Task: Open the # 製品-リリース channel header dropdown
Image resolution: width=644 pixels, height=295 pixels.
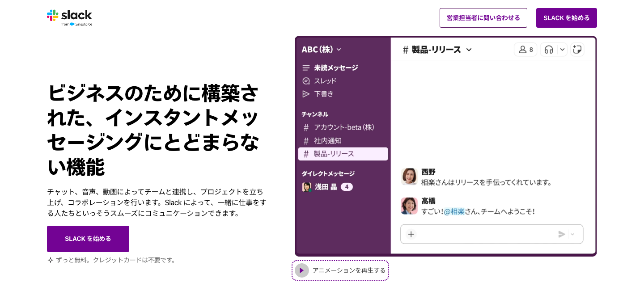Action: pos(469,50)
